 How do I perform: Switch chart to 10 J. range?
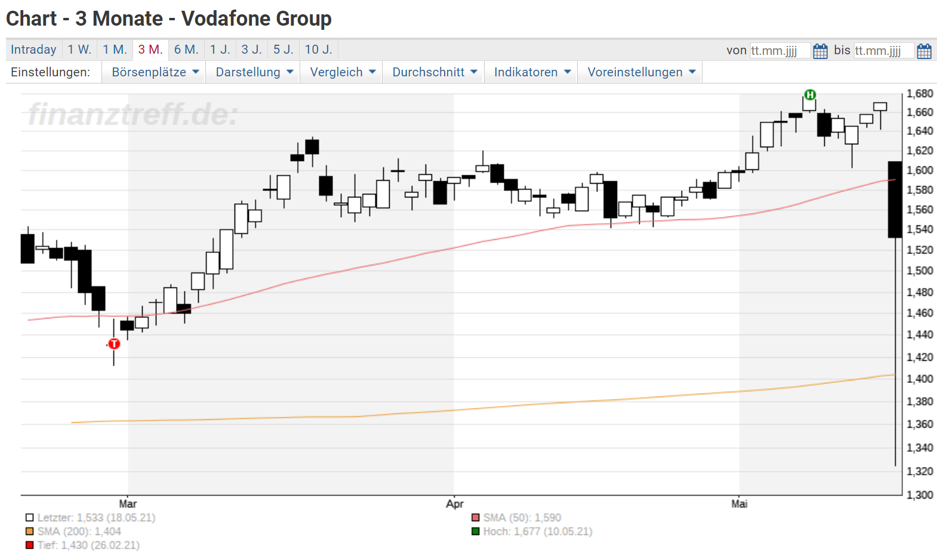(319, 49)
